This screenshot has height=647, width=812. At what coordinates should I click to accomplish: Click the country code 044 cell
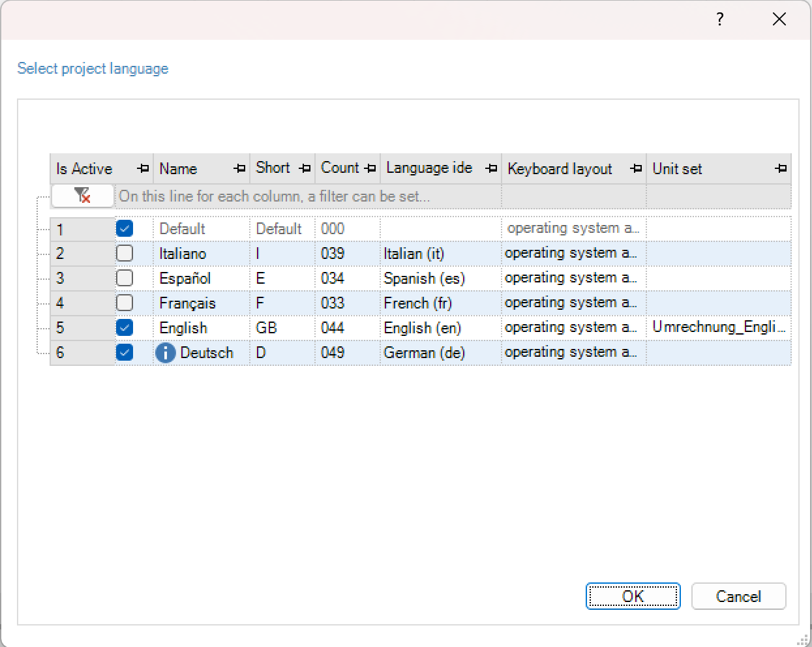(x=348, y=328)
